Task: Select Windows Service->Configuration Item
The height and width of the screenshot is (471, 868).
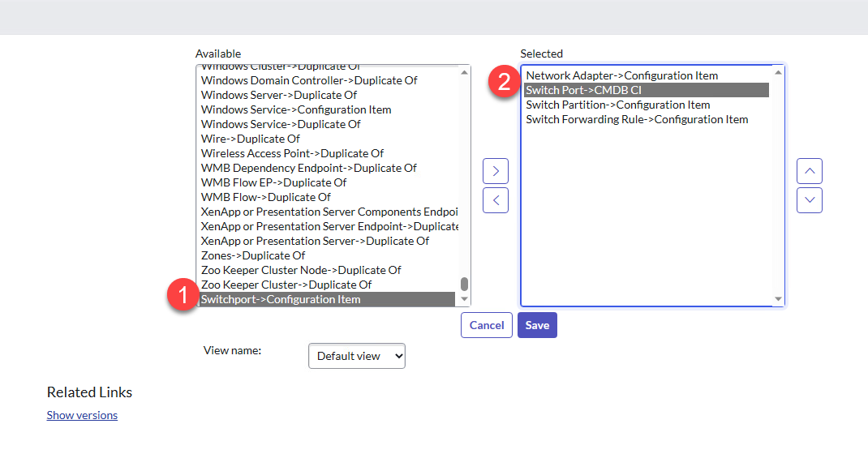Action: pos(327,109)
